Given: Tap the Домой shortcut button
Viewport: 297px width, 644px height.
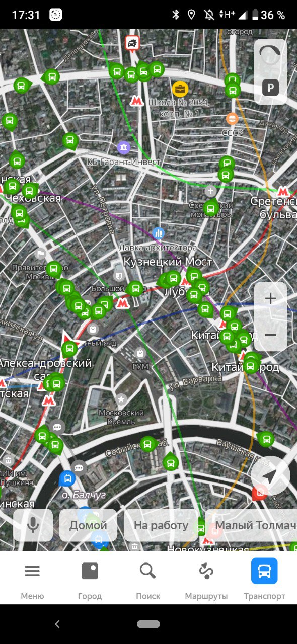Looking at the screenshot, I should (88, 525).
